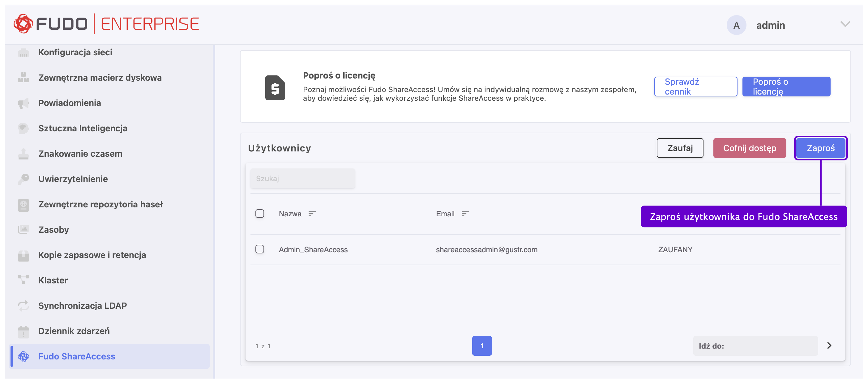
Task: Click the Zewnętrzna macierz dyskowa icon
Action: (x=23, y=78)
